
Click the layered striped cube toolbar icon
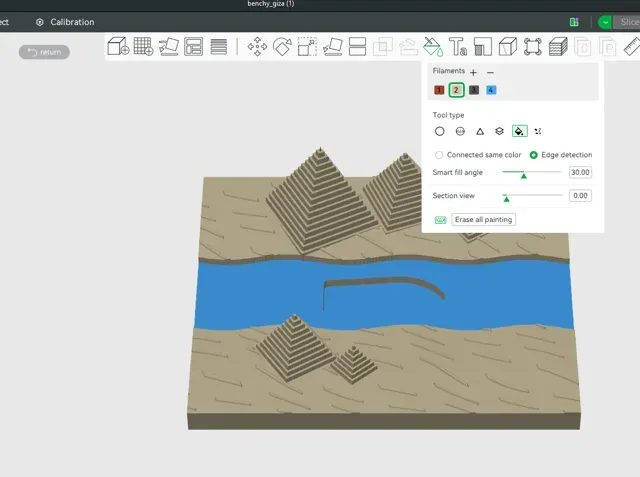tap(558, 47)
